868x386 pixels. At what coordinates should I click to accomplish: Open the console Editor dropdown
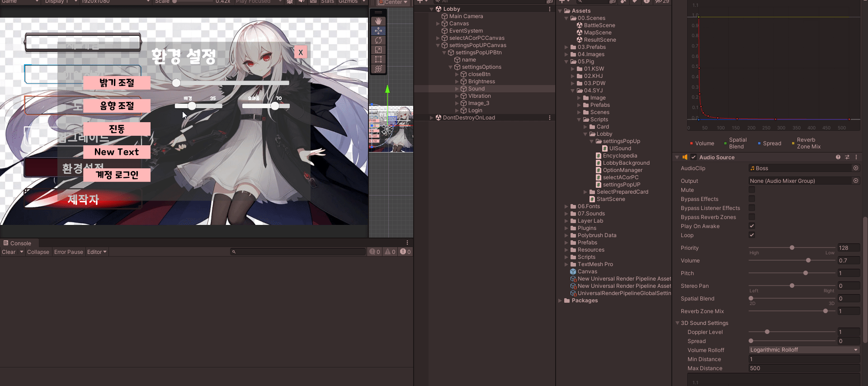[97, 252]
